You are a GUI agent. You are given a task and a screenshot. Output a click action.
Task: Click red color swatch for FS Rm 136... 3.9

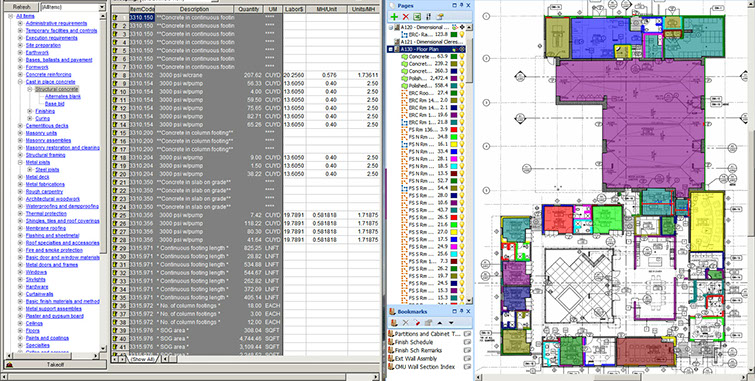454,130
